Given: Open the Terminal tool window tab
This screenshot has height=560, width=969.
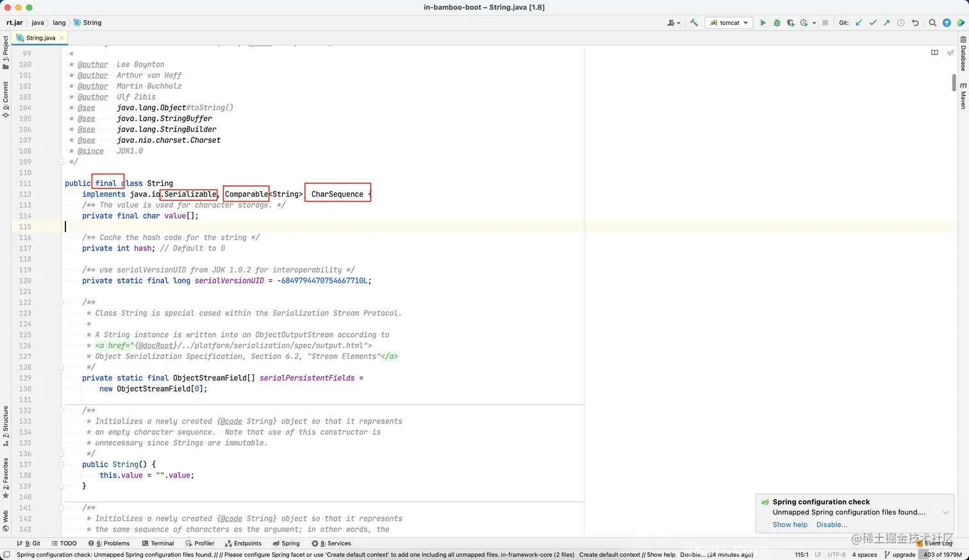Looking at the screenshot, I should [x=158, y=543].
